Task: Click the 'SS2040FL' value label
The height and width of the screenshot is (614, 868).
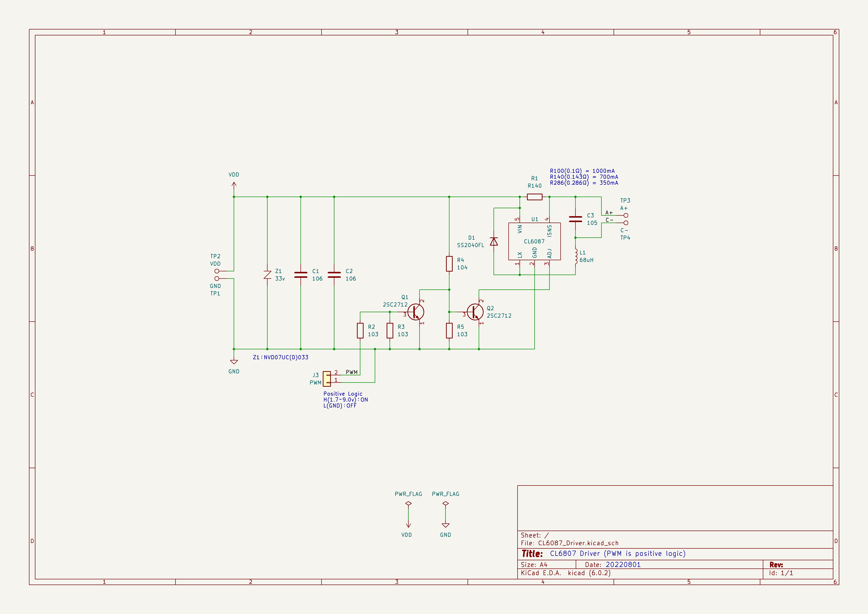Action: [x=471, y=245]
